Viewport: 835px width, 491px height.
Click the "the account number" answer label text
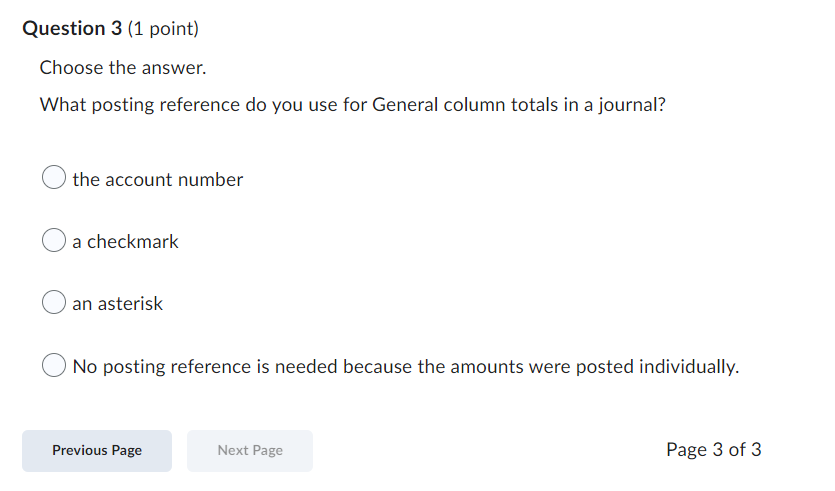coord(158,180)
